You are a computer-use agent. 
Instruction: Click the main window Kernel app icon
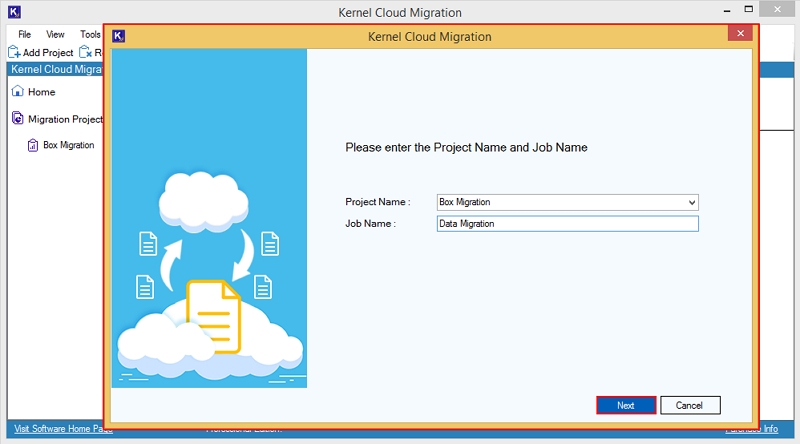tap(15, 11)
